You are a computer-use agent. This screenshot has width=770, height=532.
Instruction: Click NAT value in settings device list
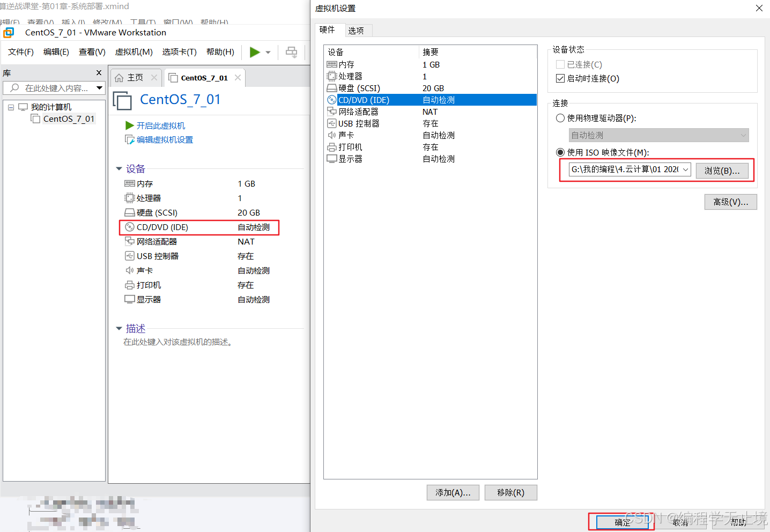click(430, 112)
